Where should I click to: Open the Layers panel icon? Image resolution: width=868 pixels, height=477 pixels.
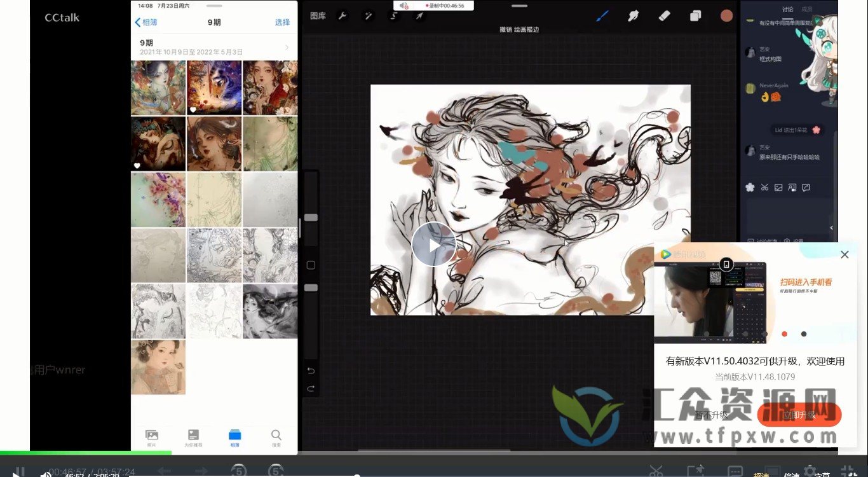[695, 16]
